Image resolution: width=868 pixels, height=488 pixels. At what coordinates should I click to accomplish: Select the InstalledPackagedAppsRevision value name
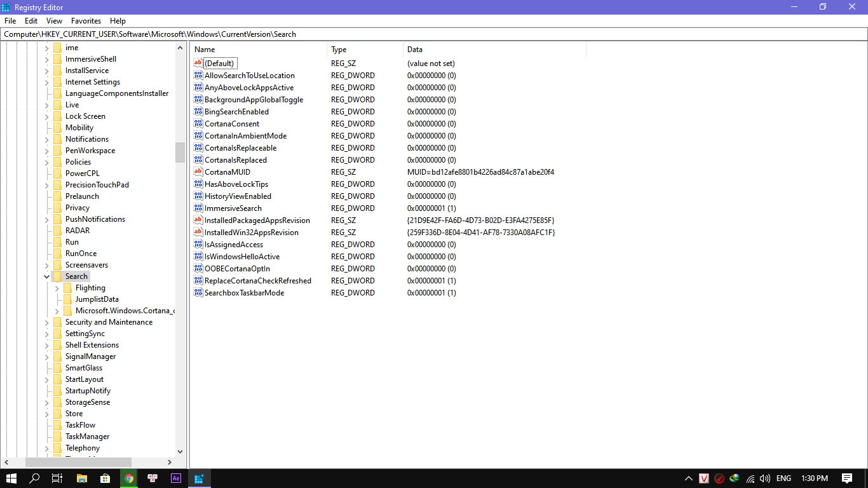pyautogui.click(x=257, y=220)
